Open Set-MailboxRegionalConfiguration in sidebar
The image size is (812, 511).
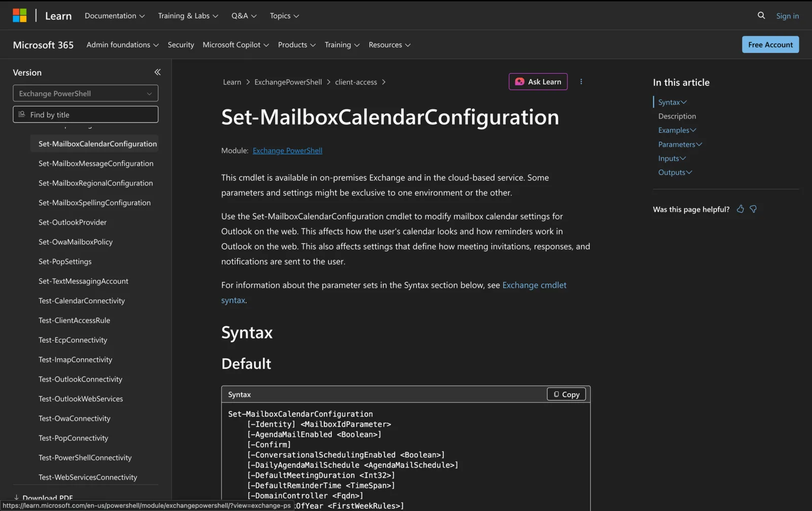tap(95, 183)
